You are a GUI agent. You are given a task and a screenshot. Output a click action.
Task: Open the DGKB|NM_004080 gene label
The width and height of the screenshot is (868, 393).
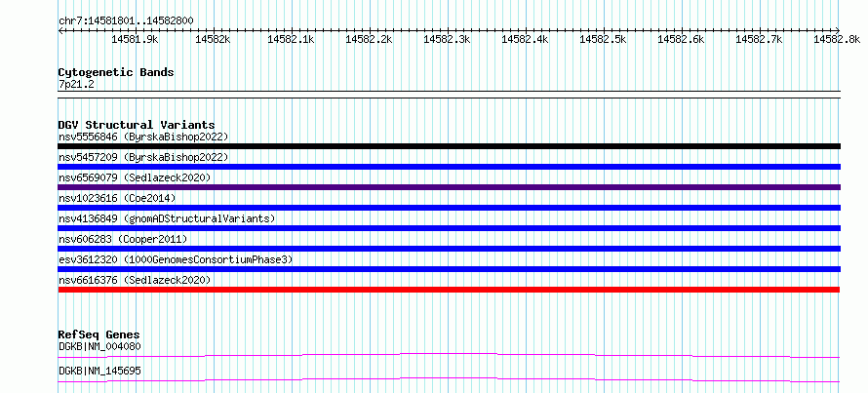99,347
